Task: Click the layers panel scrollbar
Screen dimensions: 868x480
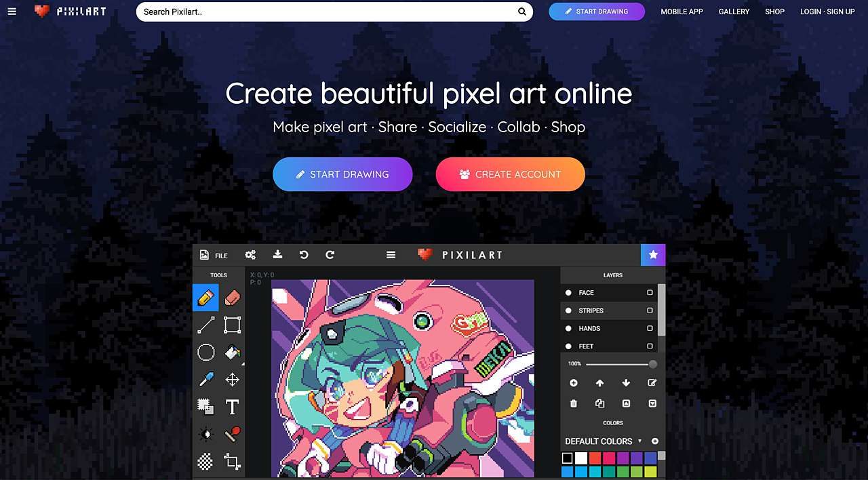Action: pyautogui.click(x=661, y=310)
